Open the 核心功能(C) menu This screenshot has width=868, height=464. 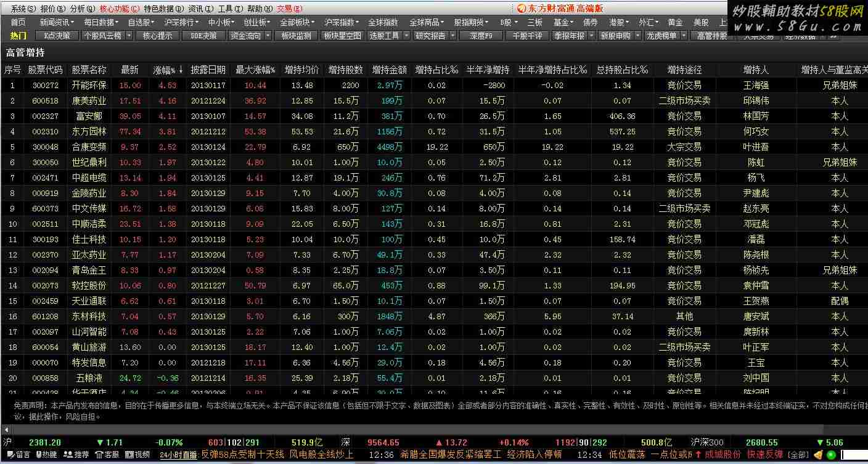click(x=118, y=9)
